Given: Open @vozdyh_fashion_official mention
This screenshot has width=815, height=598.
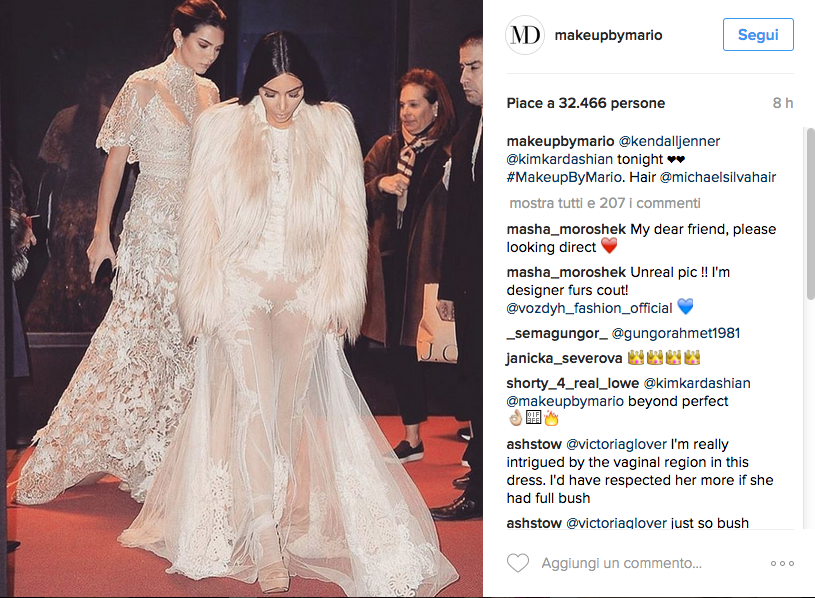Looking at the screenshot, I should [589, 308].
